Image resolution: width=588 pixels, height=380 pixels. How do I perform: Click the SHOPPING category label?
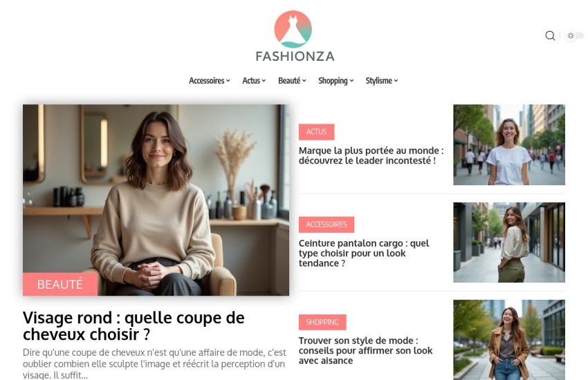[322, 322]
